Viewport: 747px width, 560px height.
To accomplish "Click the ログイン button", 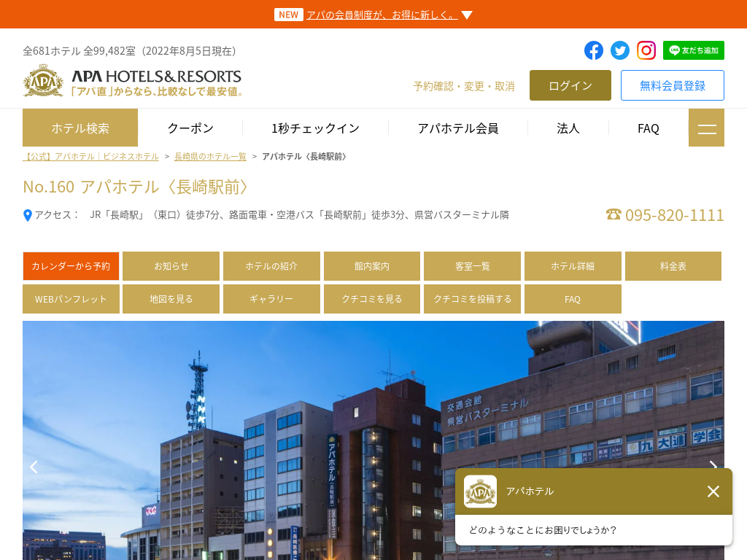I will tap(570, 85).
